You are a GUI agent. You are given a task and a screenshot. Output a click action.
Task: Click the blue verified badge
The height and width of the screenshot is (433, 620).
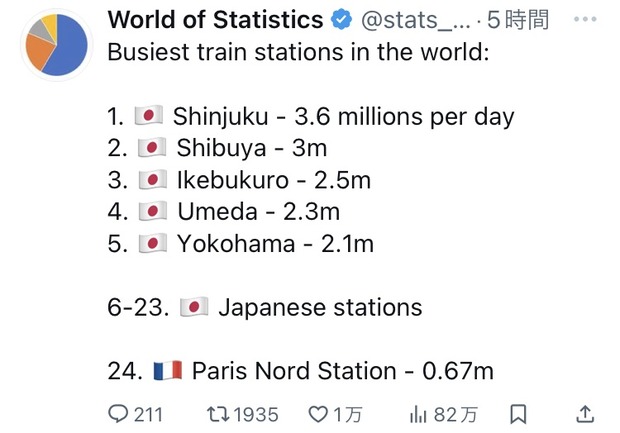click(x=341, y=20)
